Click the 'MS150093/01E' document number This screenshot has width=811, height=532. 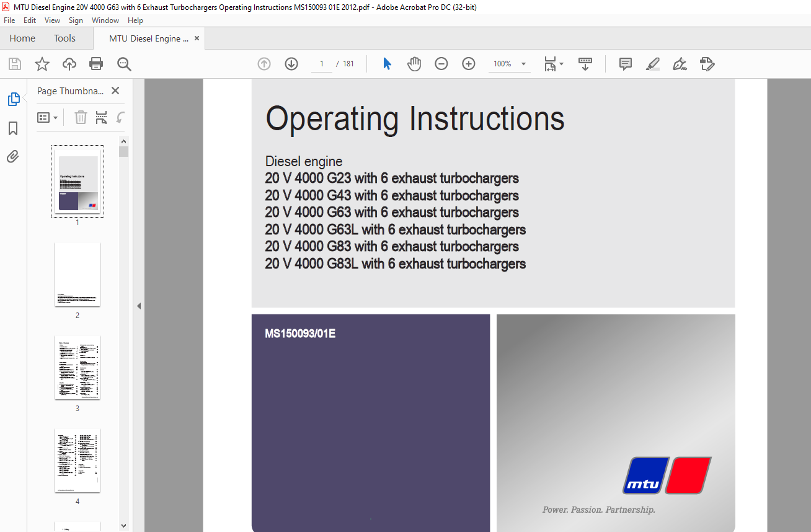(300, 334)
